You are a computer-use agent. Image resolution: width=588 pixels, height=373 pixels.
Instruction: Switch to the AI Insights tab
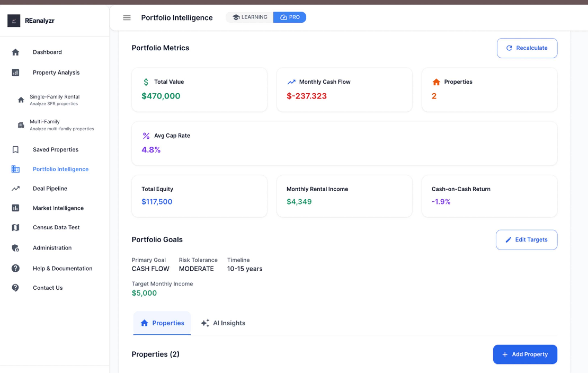pos(223,323)
